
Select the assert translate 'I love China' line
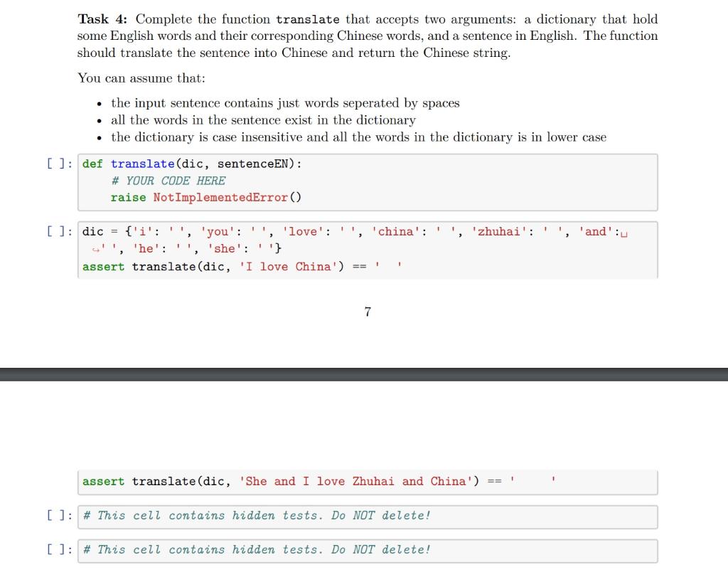[x=242, y=266]
